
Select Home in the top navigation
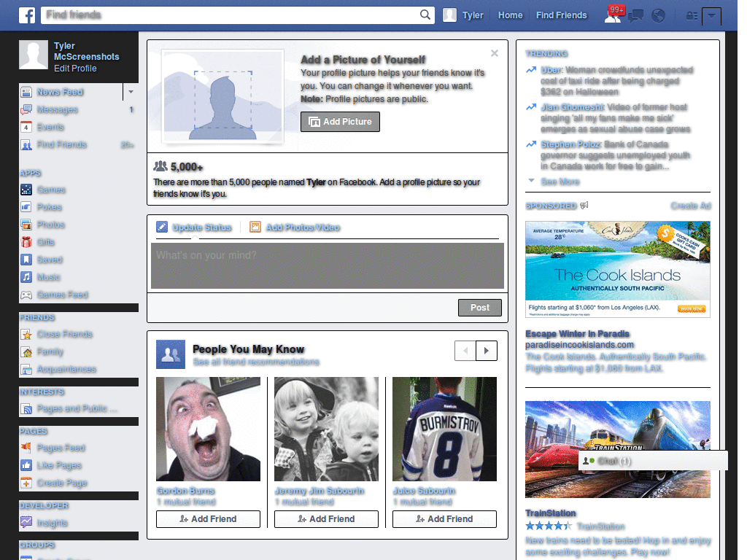click(x=510, y=15)
